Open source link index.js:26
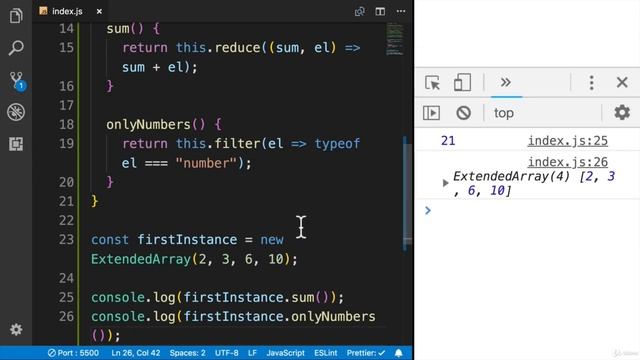This screenshot has width=640, height=360. coord(567,162)
